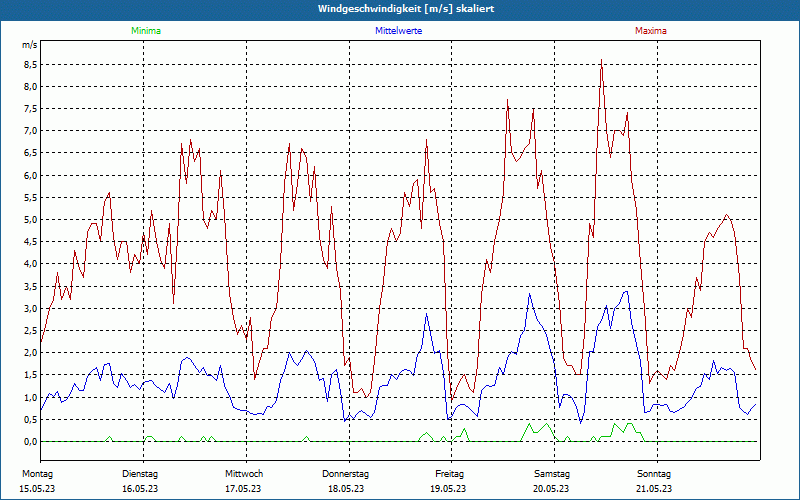The width and height of the screenshot is (800, 500).
Task: Click the 5,0 y-axis value
Action: (x=31, y=220)
